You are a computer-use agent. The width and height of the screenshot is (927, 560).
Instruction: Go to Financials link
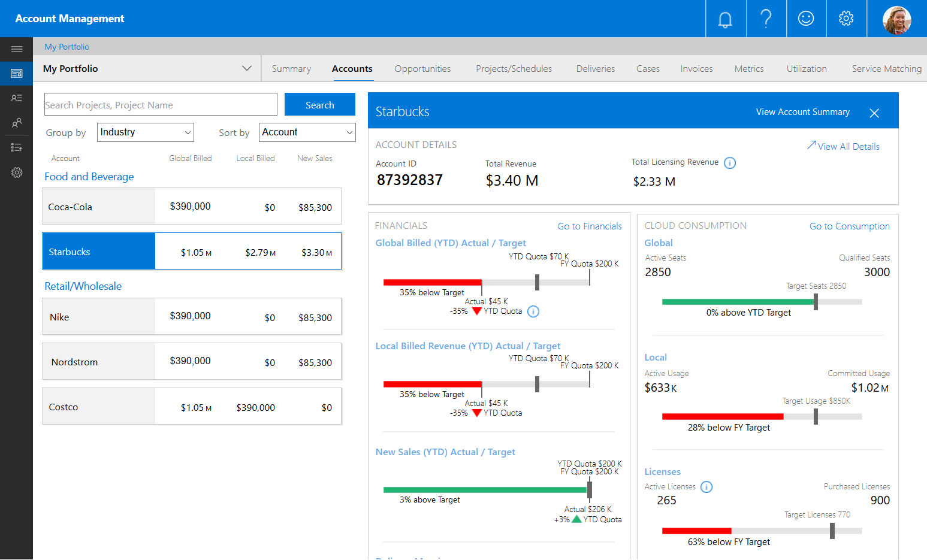click(x=590, y=226)
